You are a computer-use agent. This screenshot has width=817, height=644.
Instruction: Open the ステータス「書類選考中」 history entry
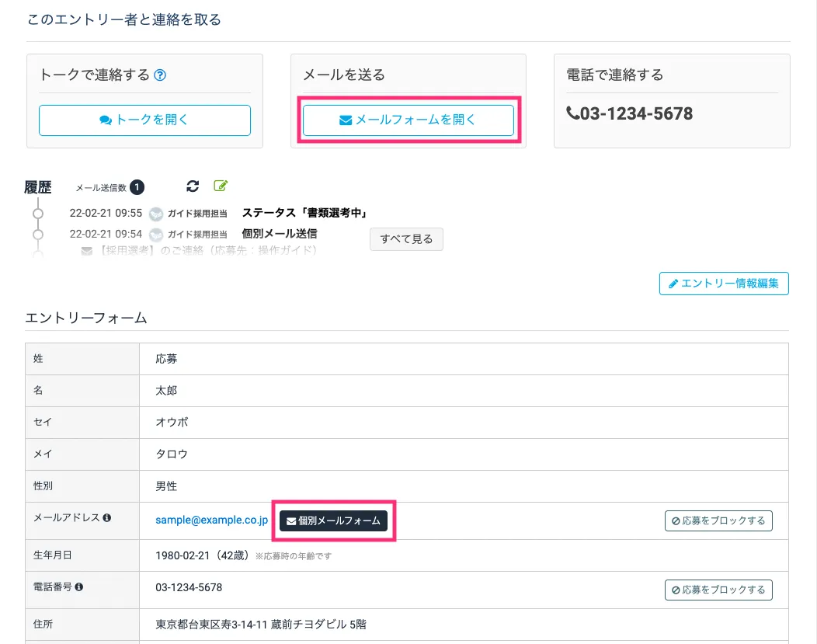[304, 213]
